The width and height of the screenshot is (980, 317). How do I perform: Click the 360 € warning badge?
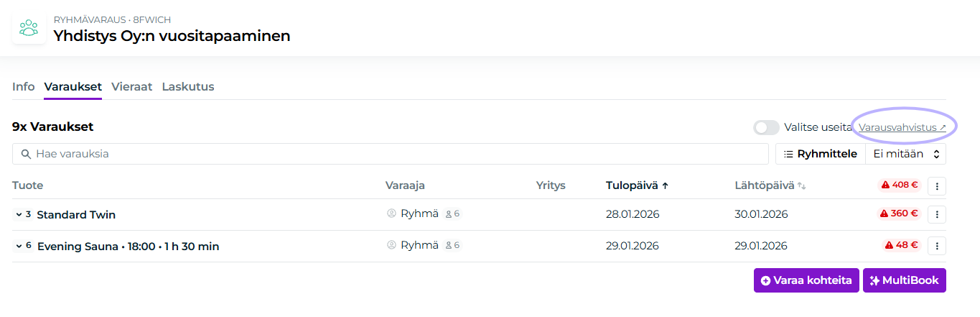[900, 213]
